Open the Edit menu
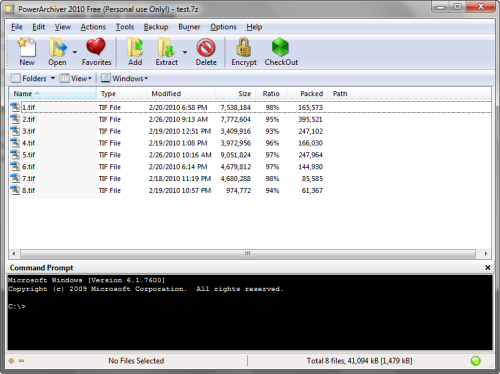Screen dimensions: 500x374 [38, 27]
